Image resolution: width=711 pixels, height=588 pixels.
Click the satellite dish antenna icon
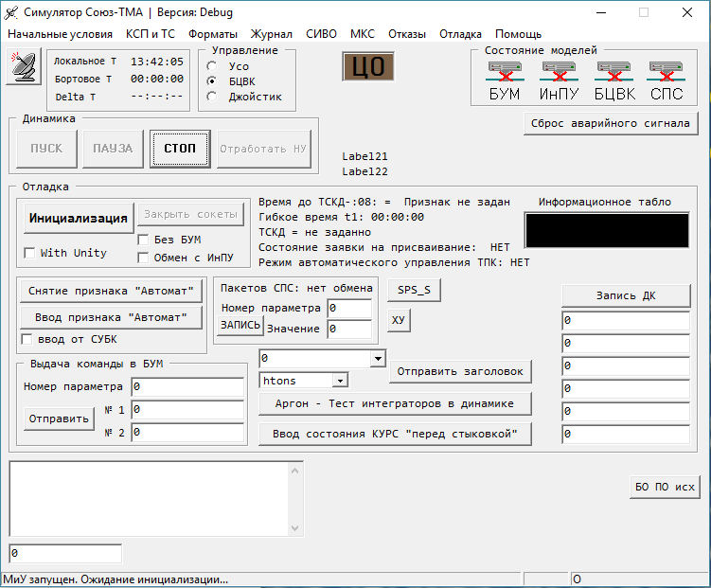(24, 66)
